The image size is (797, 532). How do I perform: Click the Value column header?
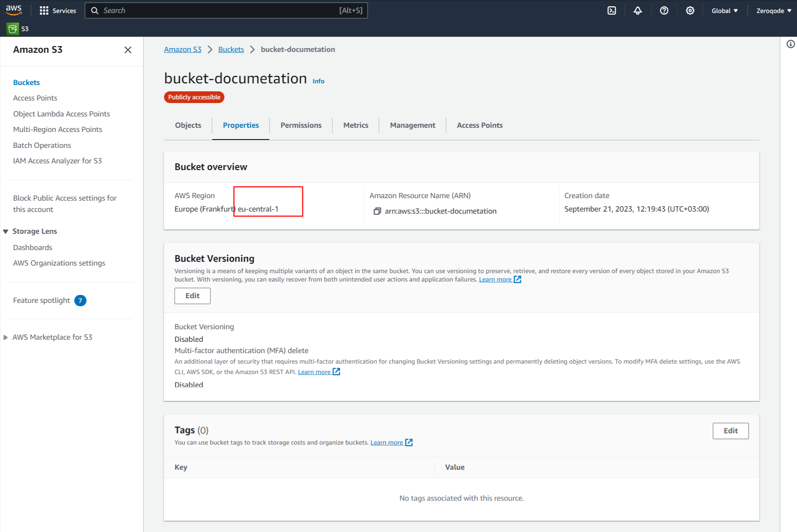tap(454, 467)
